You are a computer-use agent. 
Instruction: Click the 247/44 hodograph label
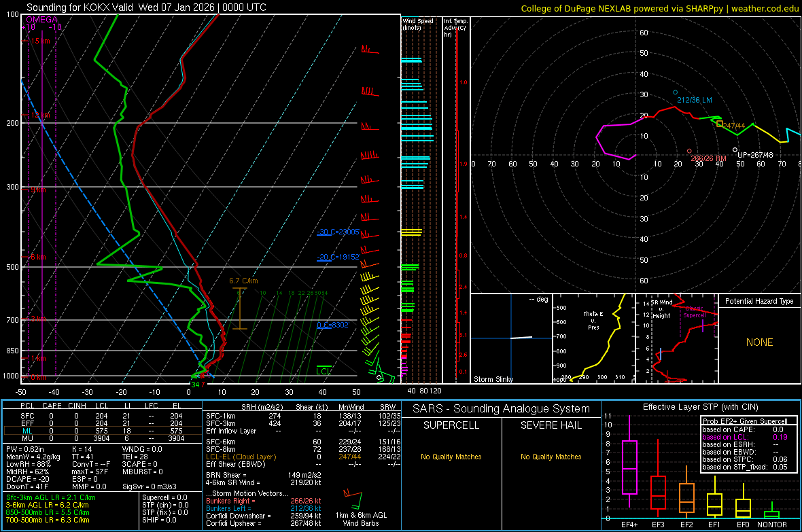[734, 125]
